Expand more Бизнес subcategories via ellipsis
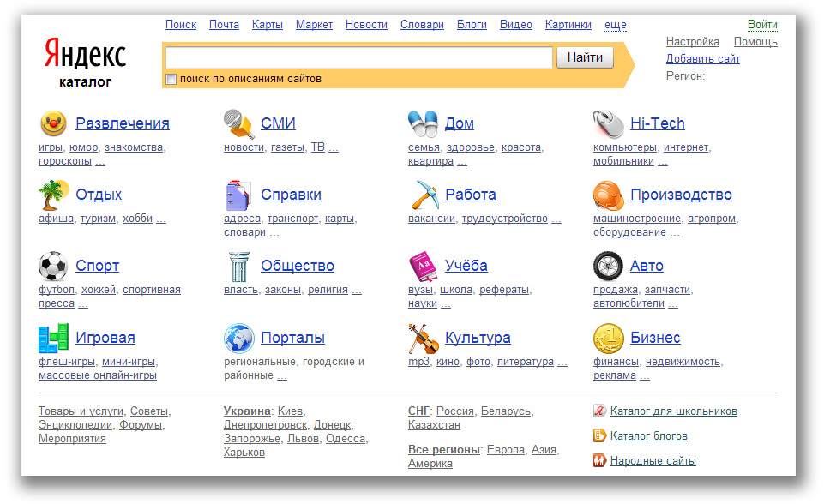The width and height of the screenshot is (830, 504). pos(644,375)
